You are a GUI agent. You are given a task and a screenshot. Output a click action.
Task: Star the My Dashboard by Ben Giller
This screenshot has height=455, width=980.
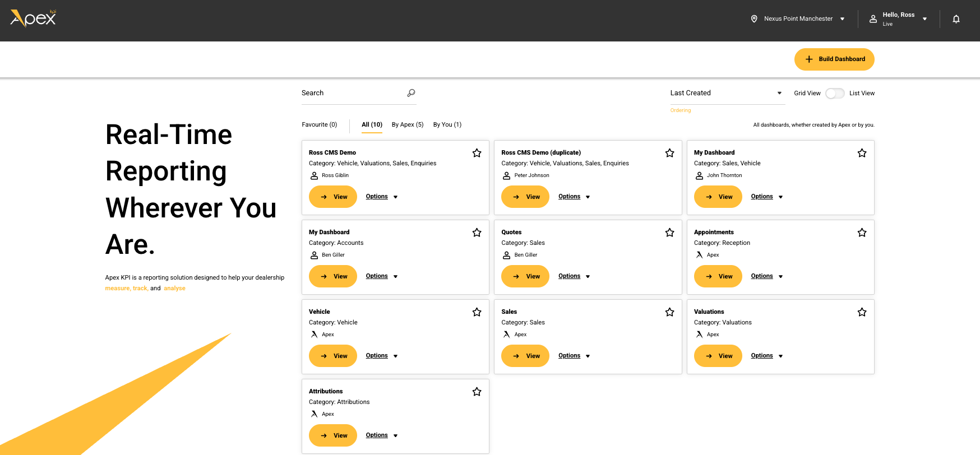click(477, 233)
